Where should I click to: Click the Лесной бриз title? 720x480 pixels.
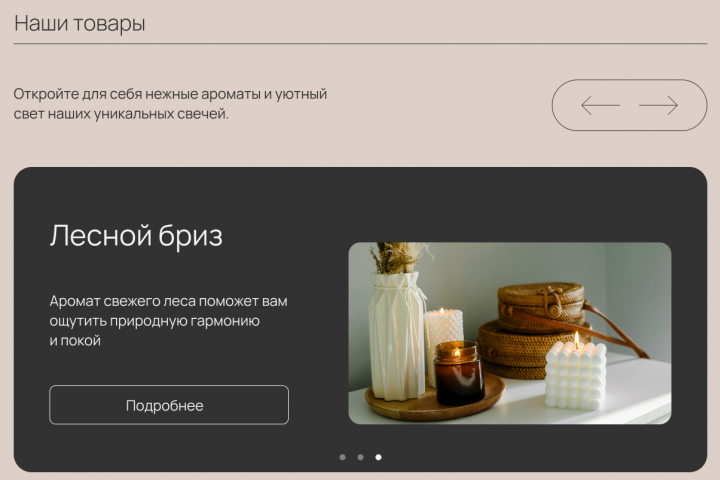136,236
